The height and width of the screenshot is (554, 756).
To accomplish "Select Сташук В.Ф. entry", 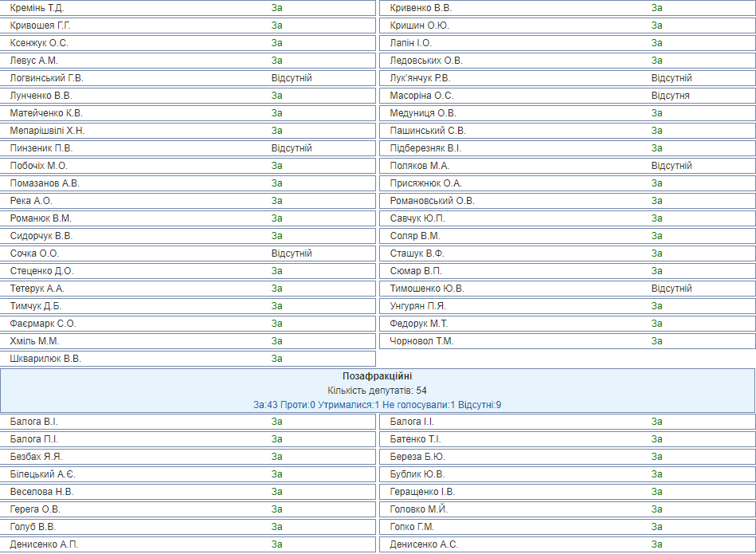I will [567, 253].
